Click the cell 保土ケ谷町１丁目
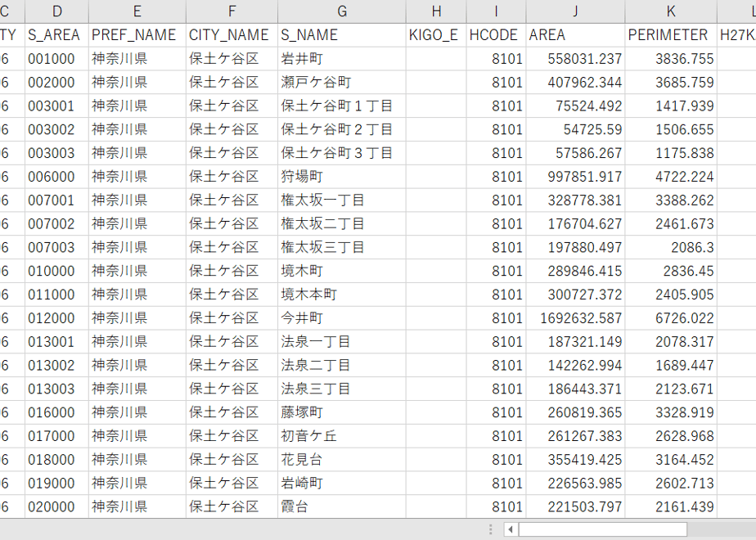This screenshot has height=540, width=756. (x=342, y=106)
